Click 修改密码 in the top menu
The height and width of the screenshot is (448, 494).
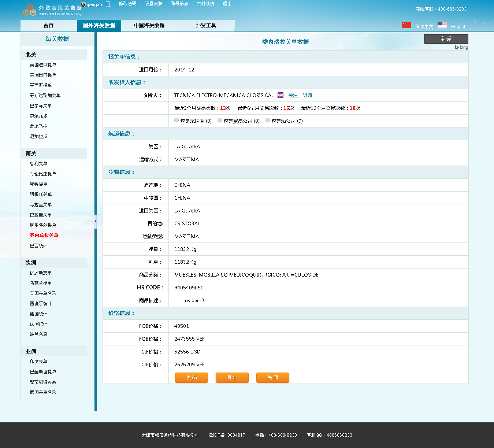(127, 4)
